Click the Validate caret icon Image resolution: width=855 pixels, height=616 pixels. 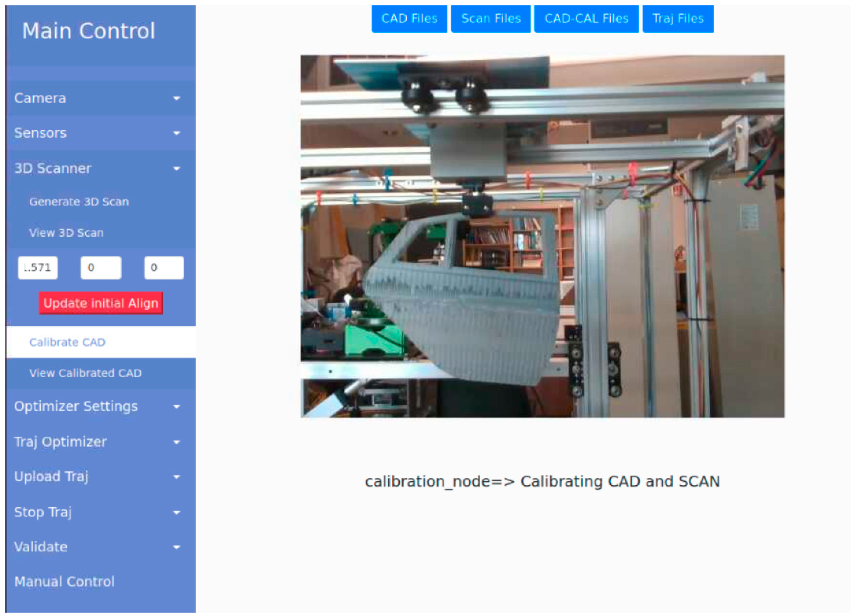pos(176,547)
